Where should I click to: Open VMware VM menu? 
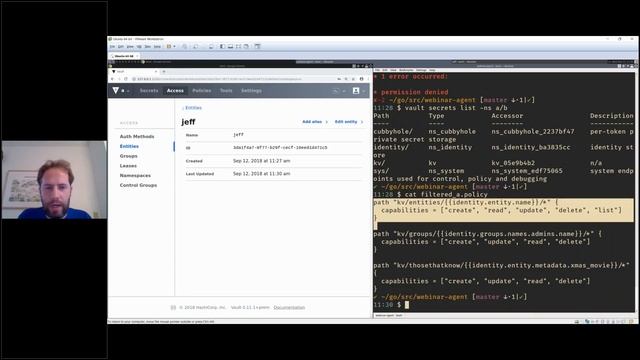[x=139, y=47]
